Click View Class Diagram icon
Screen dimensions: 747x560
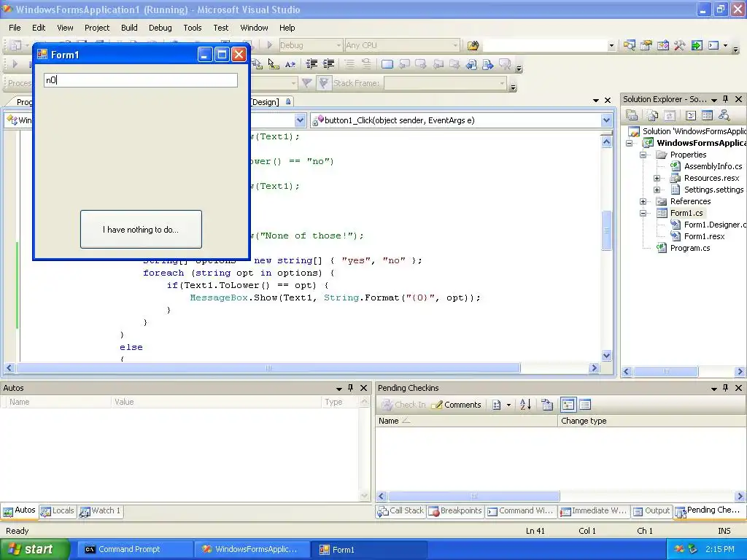pos(724,115)
